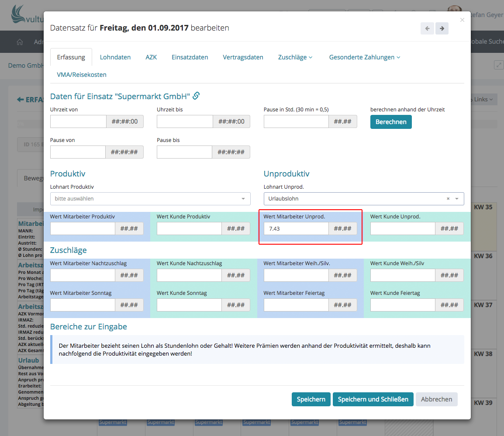Expand the Lohnart Unprod. dropdown arrow

[457, 199]
